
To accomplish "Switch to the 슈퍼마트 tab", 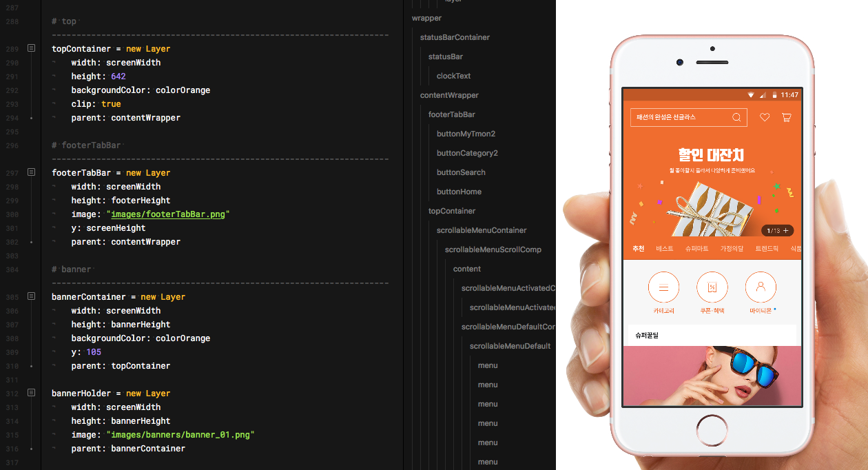I will (x=696, y=249).
